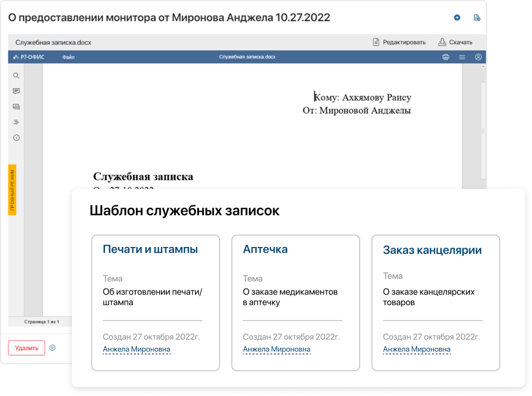
Task: Open the chat panel icon
Action: [x=16, y=106]
